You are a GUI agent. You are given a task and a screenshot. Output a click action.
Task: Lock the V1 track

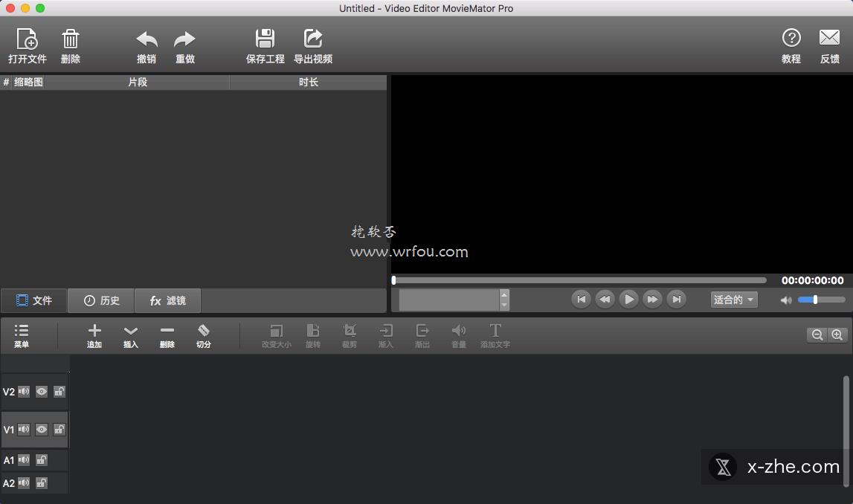click(x=59, y=430)
